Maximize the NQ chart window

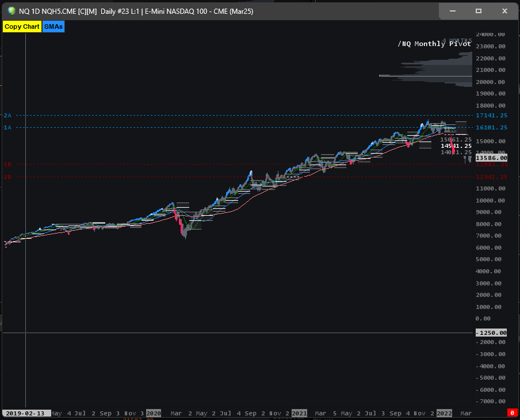478,11
